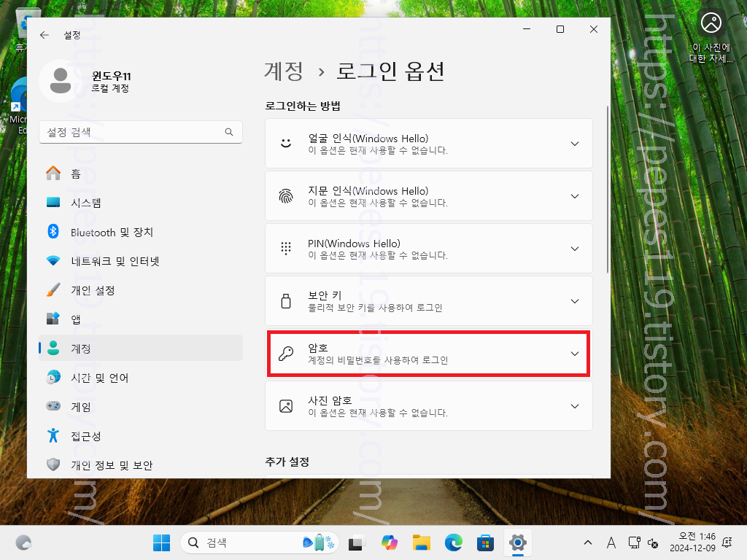Maximize the Settings window
747x560 pixels.
[x=560, y=29]
